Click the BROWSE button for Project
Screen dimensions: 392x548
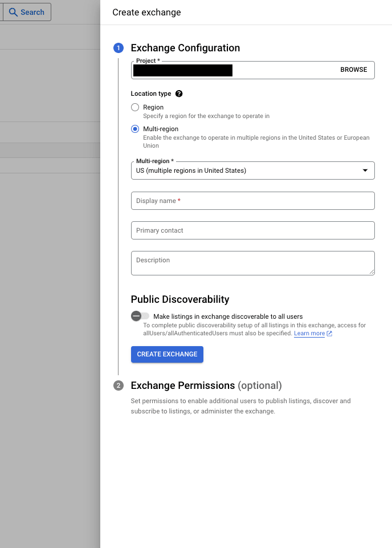pos(354,70)
